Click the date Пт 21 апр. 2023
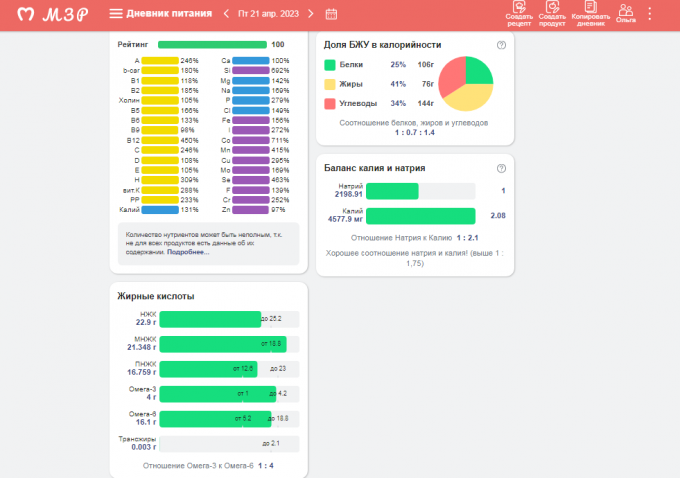 pos(269,14)
